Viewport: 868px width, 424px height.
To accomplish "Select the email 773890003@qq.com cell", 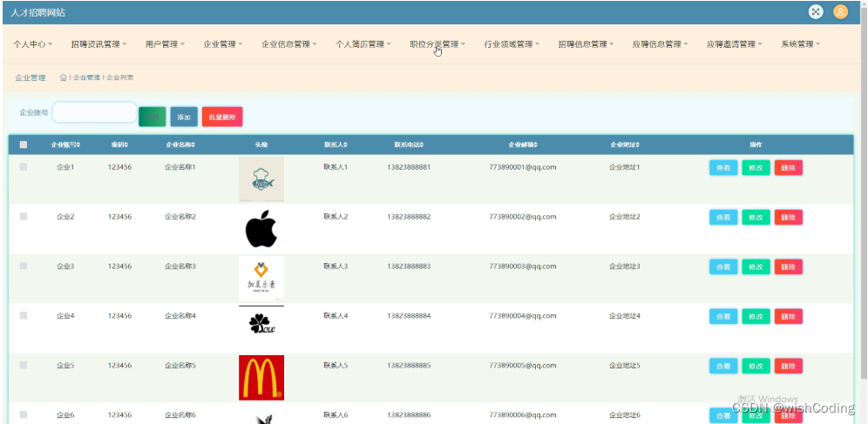I will [523, 266].
